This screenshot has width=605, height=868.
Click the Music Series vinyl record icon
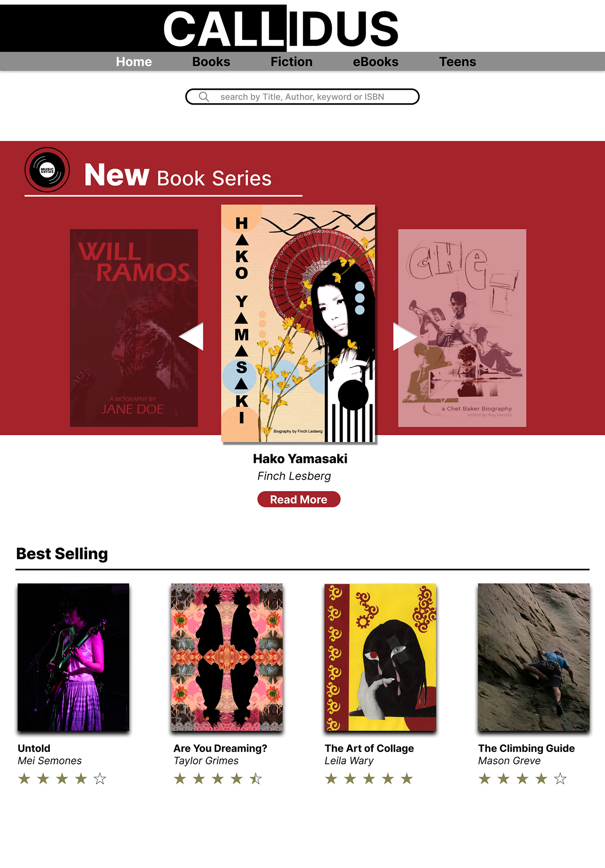[x=47, y=170]
